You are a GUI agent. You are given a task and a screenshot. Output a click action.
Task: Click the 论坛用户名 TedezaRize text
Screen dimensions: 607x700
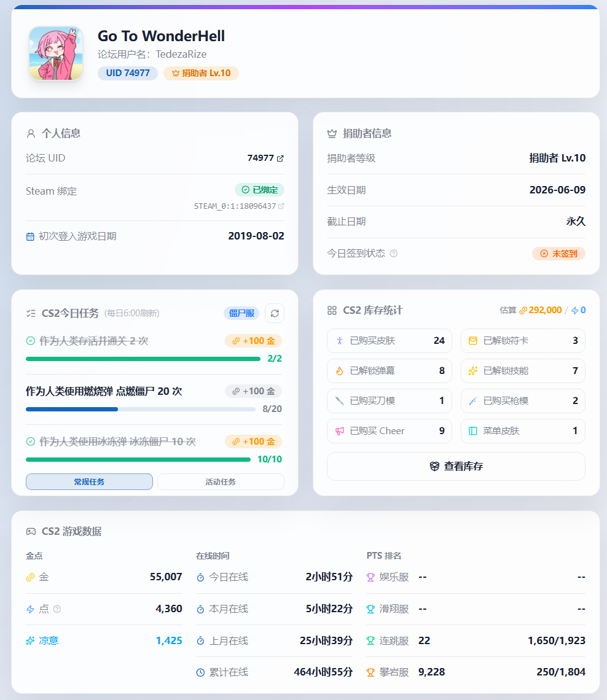pos(152,55)
